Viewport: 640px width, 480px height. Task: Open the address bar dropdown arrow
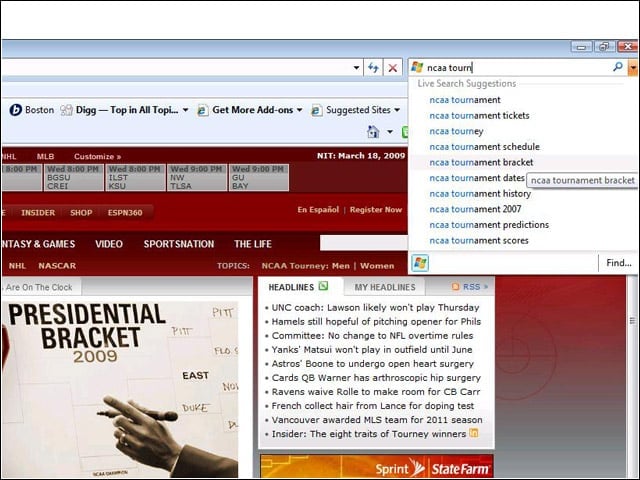coord(356,68)
